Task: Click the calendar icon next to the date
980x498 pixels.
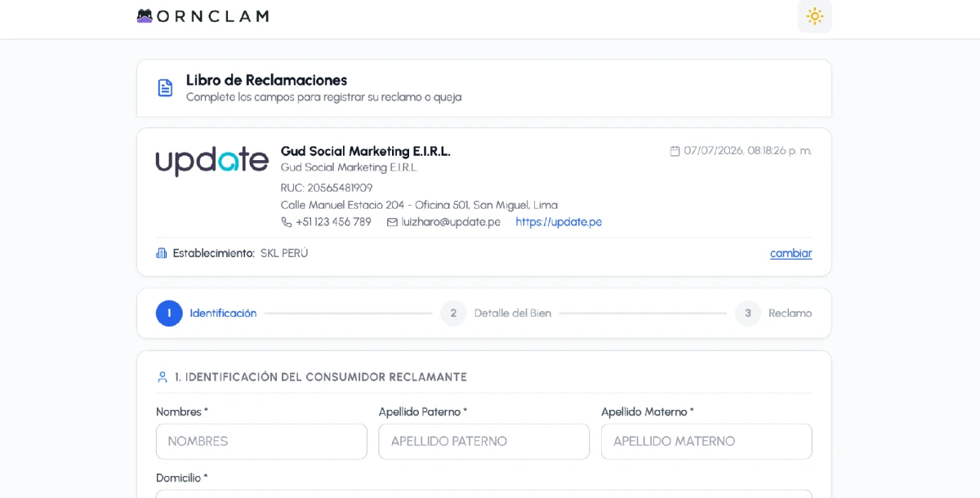Action: [675, 151]
